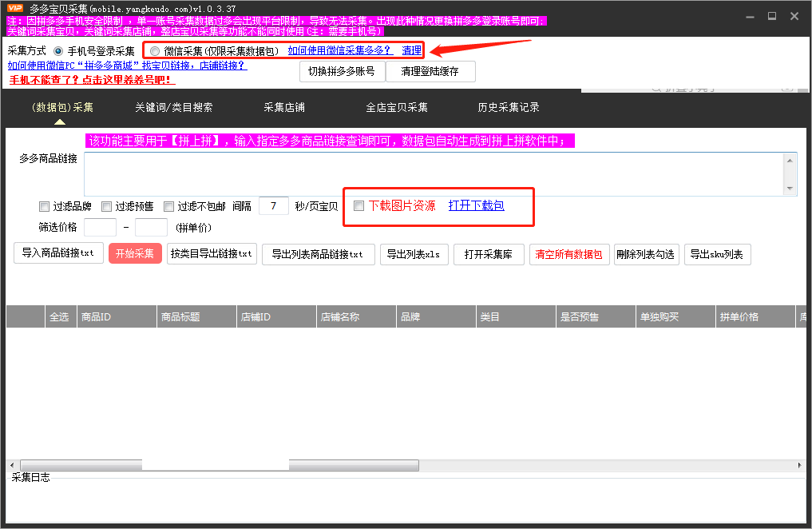Screen dimensions: 812x529
Task: Enable 过滤预售 checkbox
Action: click(x=107, y=207)
